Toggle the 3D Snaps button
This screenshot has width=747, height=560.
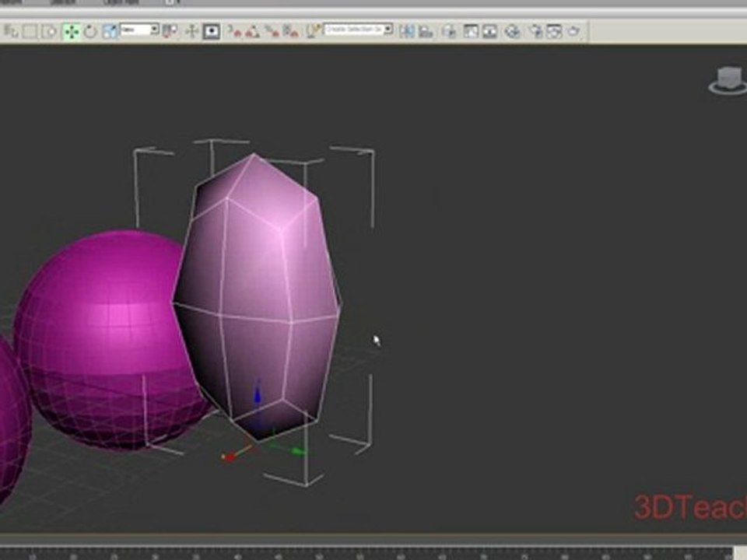pyautogui.click(x=233, y=31)
